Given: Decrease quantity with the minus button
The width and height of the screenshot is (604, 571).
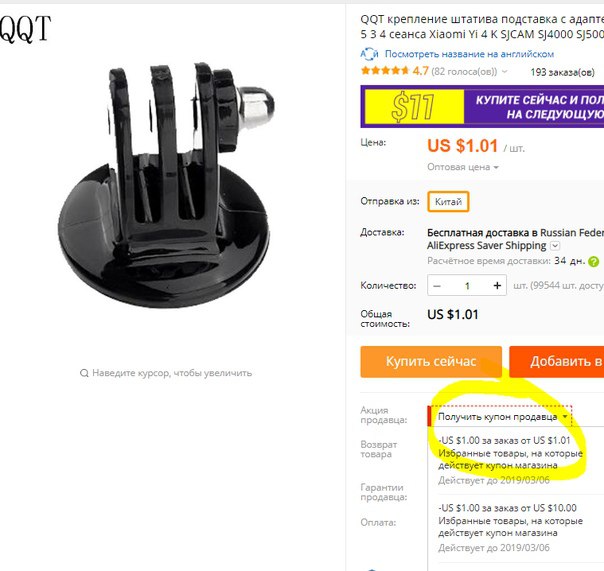Looking at the screenshot, I should (437, 286).
